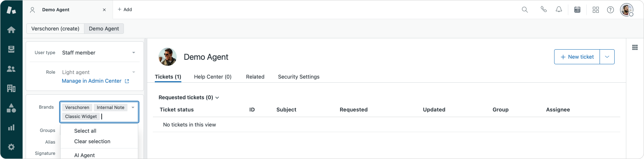
Task: Open the apps panel grid icon
Action: pos(635,47)
